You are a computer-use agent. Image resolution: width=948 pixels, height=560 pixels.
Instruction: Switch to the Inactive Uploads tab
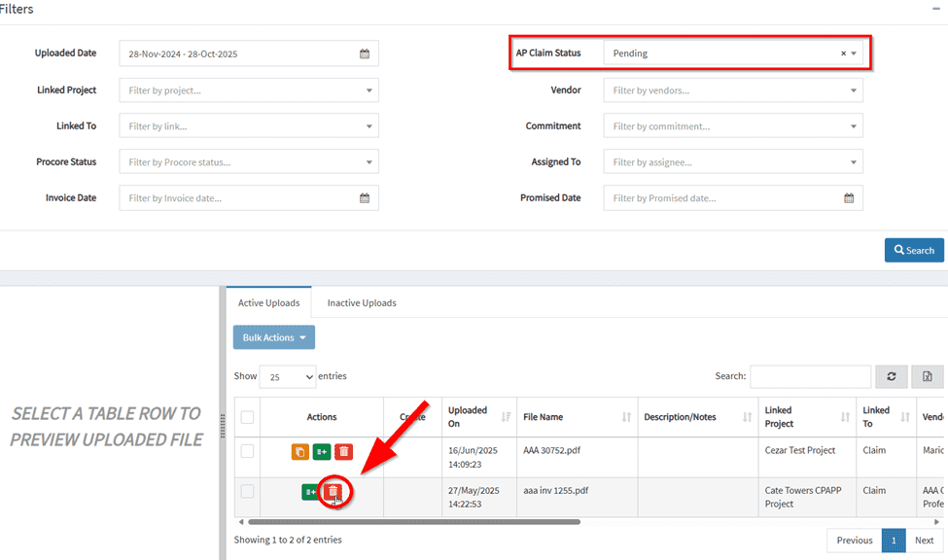pos(362,303)
